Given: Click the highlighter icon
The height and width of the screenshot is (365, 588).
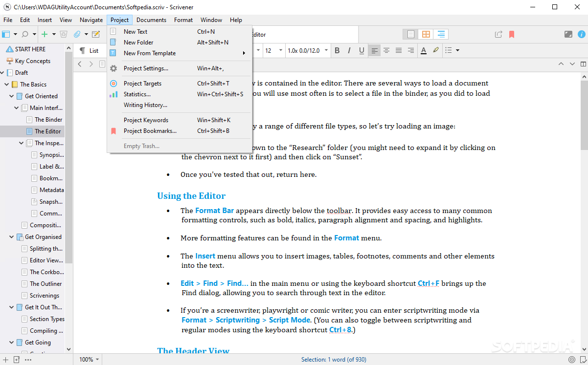Looking at the screenshot, I should point(436,50).
